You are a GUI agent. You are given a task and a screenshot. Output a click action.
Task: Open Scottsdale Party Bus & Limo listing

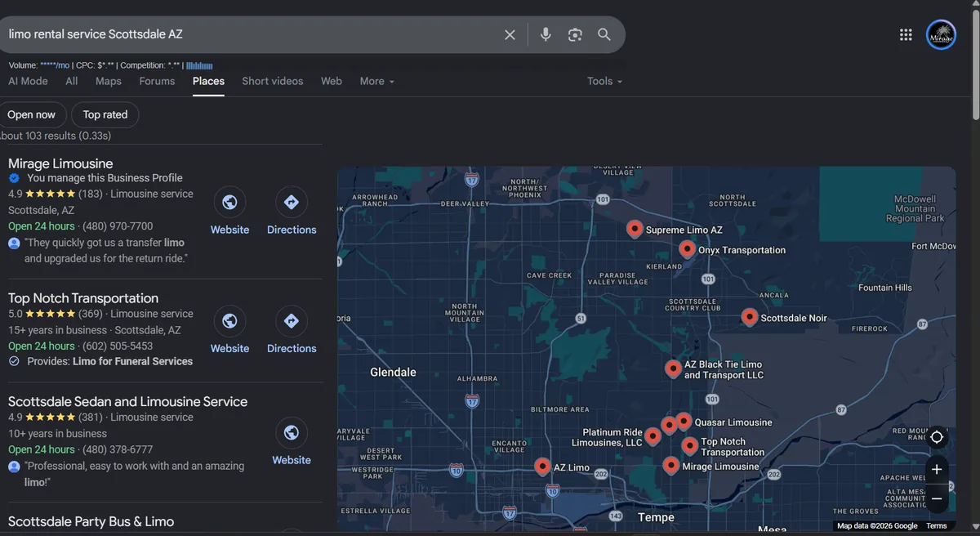91,521
